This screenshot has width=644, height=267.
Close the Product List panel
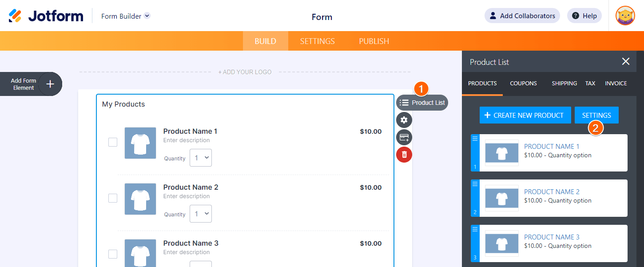pyautogui.click(x=626, y=62)
